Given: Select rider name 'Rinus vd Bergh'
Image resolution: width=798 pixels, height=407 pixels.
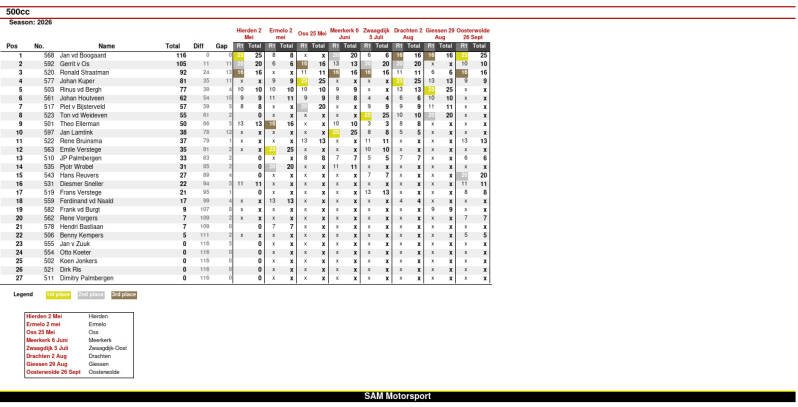Looking at the screenshot, I should point(80,90).
